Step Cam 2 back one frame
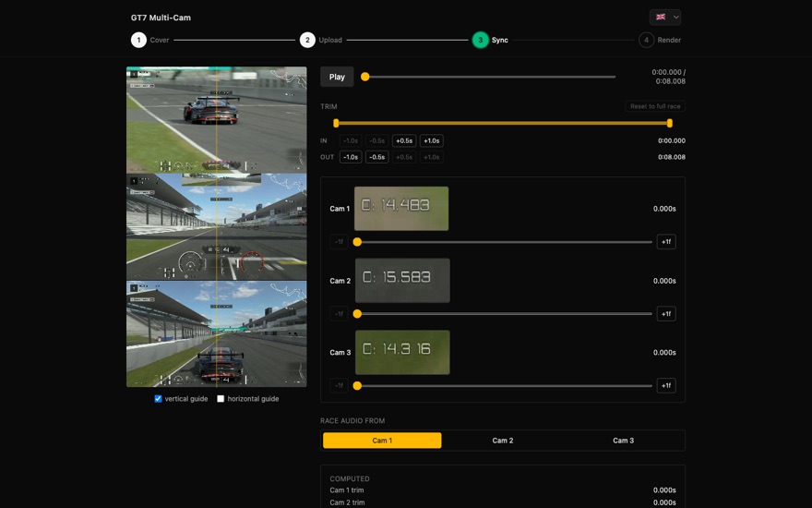This screenshot has width=812, height=508. click(339, 314)
